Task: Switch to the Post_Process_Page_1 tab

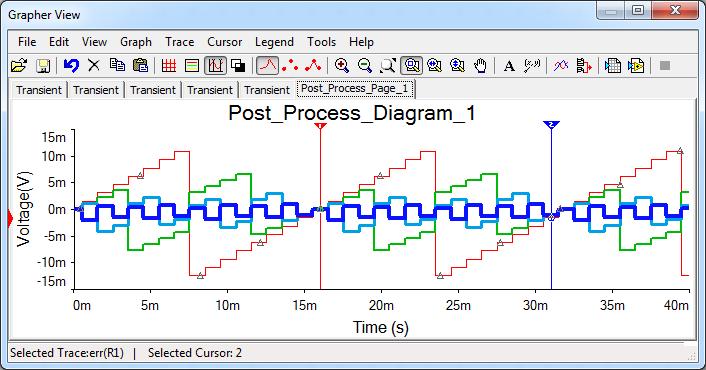Action: (x=355, y=89)
